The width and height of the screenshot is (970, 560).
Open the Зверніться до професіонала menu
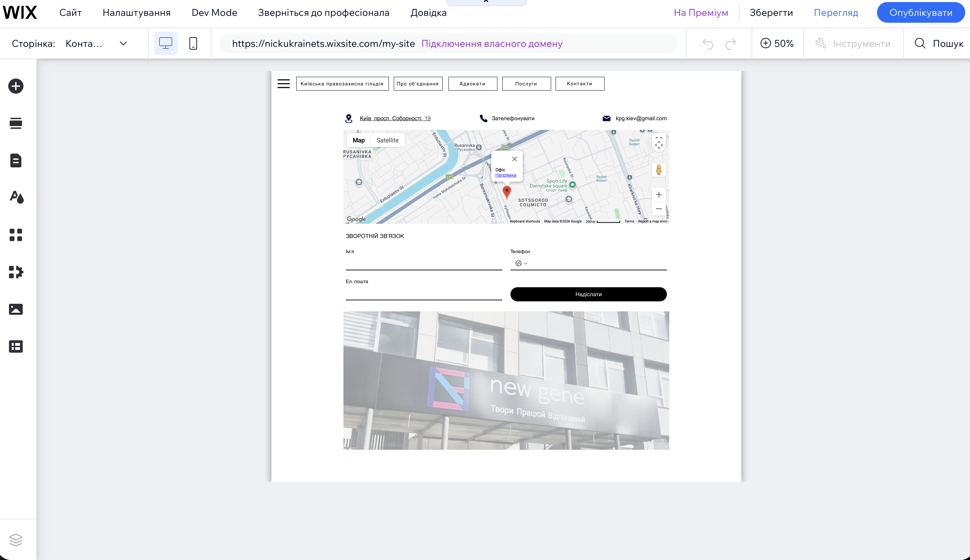323,13
